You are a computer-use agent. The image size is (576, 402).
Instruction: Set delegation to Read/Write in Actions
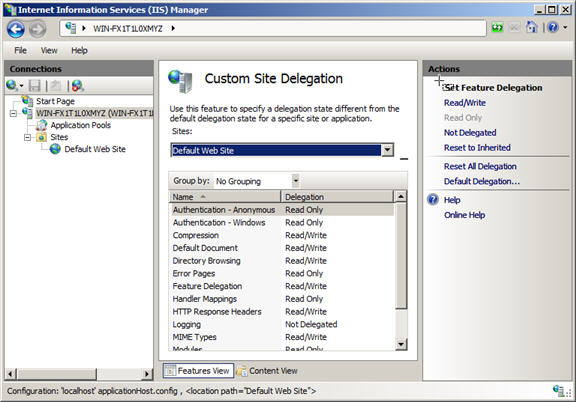click(x=465, y=103)
